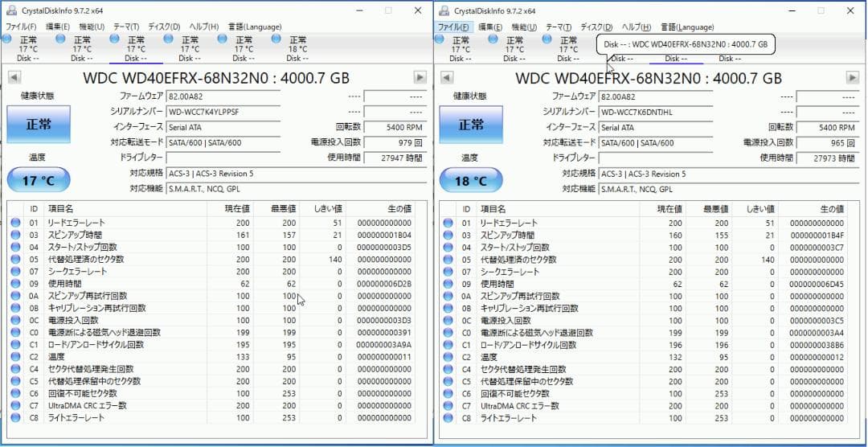Click the previous disk arrow in left window
Viewport: 868px width, 447px height.
pyautogui.click(x=14, y=78)
